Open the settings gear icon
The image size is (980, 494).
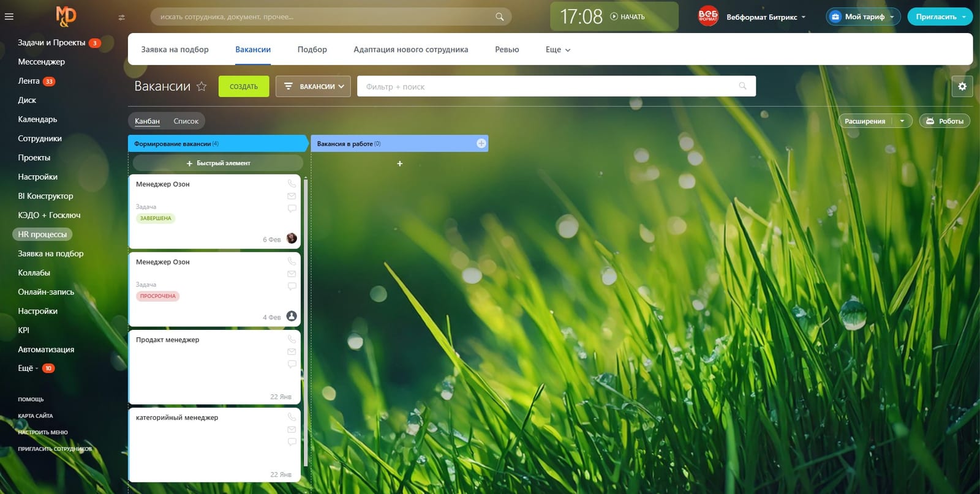pos(962,86)
